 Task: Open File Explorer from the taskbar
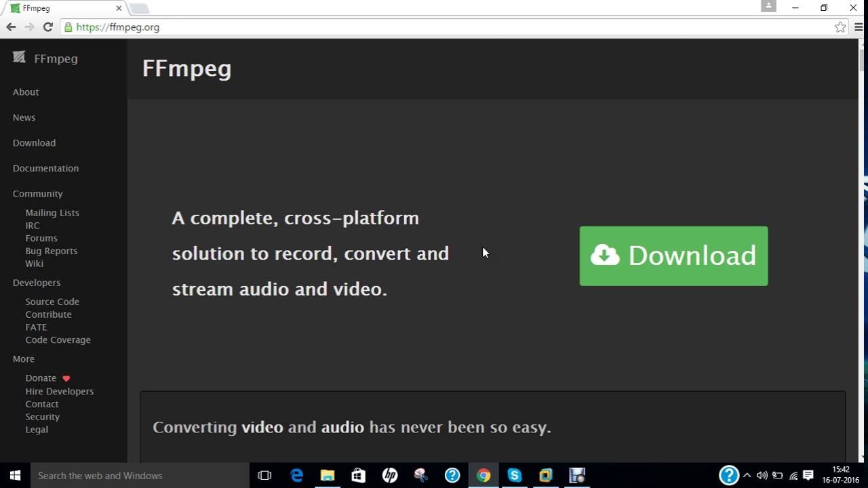pos(328,476)
